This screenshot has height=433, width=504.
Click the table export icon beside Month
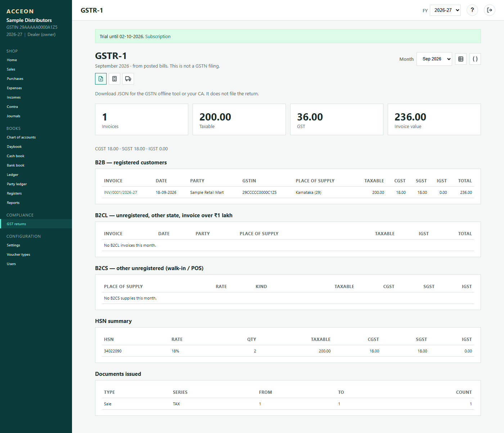coord(461,59)
